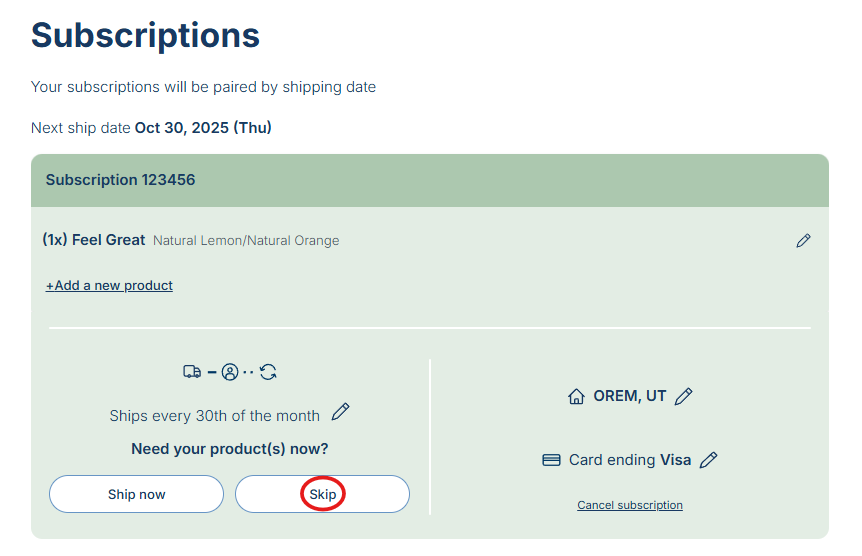Skip the next shipment
862x556 pixels.
click(322, 494)
